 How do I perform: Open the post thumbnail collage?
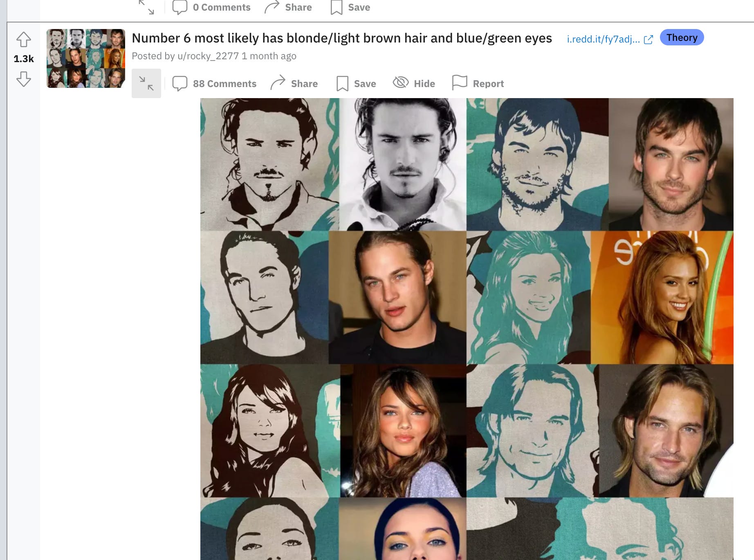click(x=86, y=58)
